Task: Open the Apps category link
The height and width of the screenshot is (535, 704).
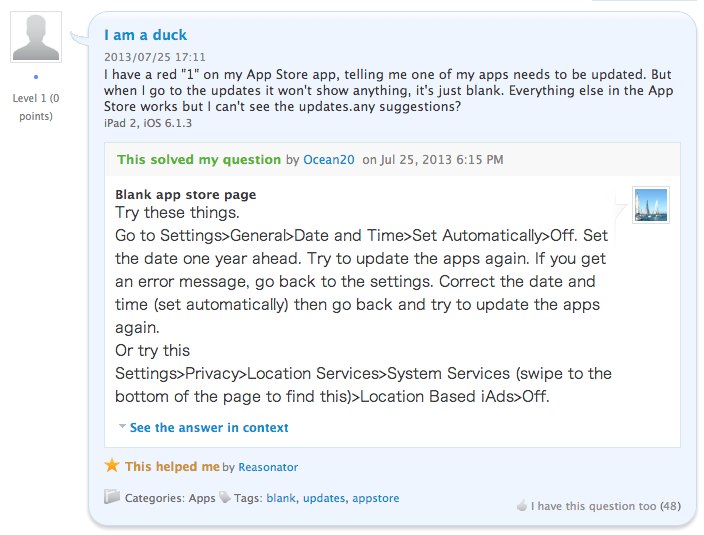Action: pyautogui.click(x=202, y=497)
